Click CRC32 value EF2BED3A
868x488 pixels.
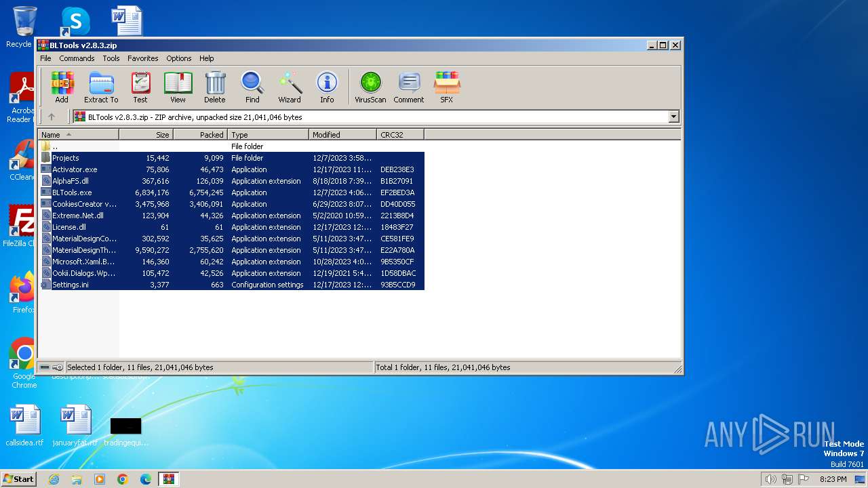tap(397, 192)
